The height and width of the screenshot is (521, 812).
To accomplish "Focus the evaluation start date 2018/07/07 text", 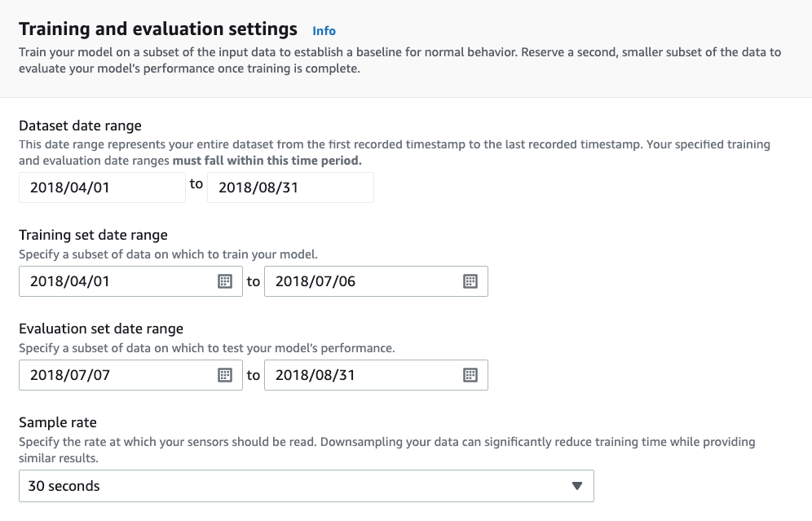I will pyautogui.click(x=114, y=375).
